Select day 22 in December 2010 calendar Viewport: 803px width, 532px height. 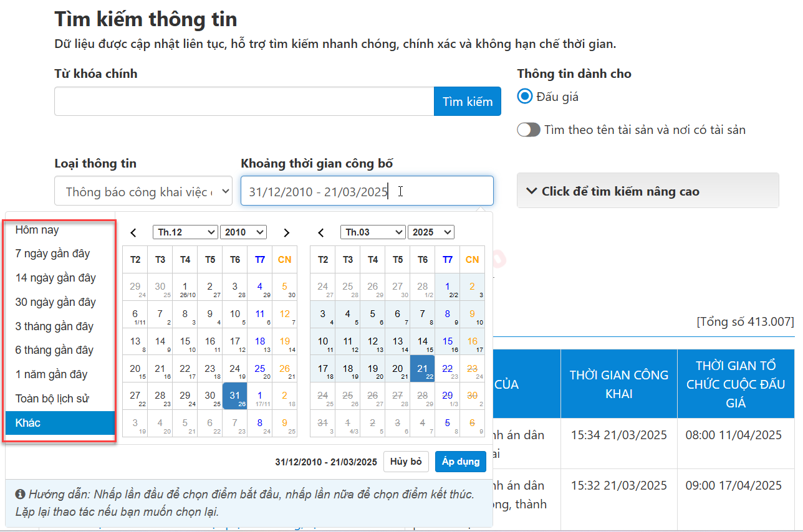pyautogui.click(x=185, y=369)
